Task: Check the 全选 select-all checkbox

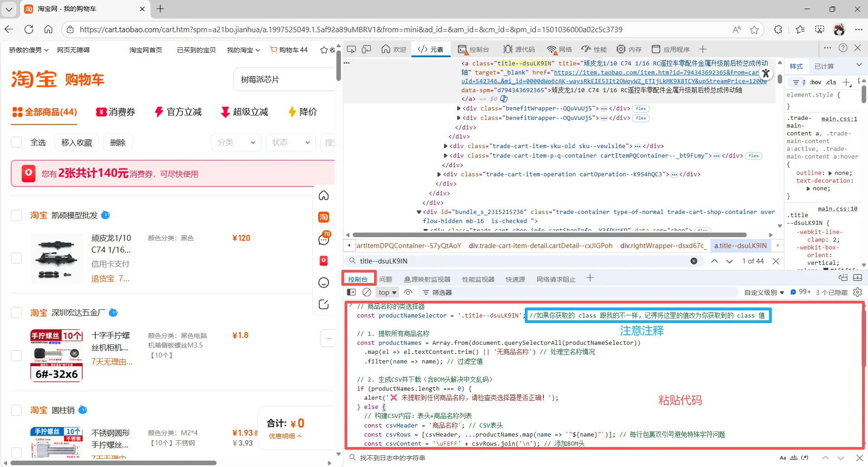Action: coord(16,143)
